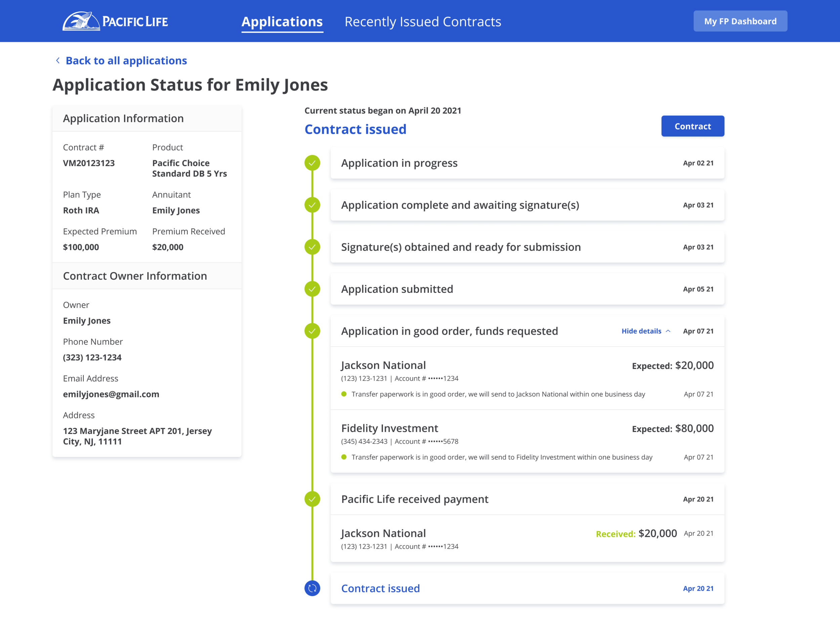Click checkmark beside funds requested step
840x625 pixels.
[312, 331]
